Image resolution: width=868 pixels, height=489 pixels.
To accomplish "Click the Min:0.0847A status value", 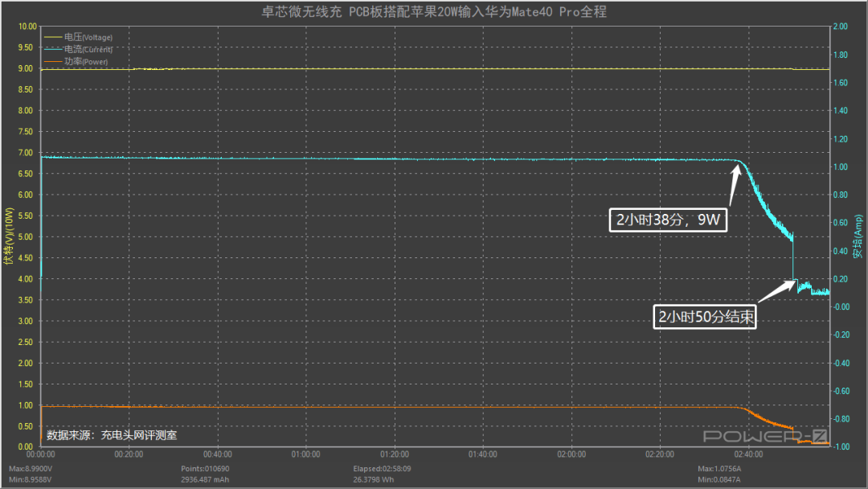I will point(719,479).
